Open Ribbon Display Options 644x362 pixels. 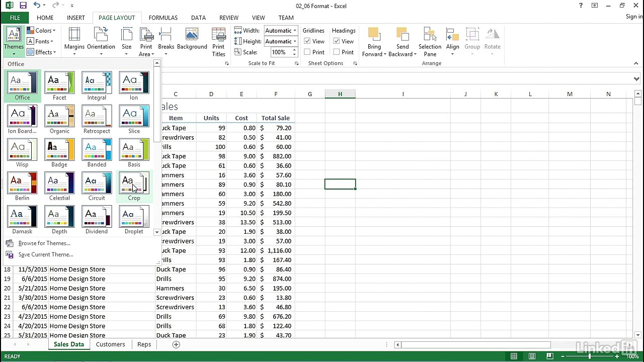click(594, 6)
